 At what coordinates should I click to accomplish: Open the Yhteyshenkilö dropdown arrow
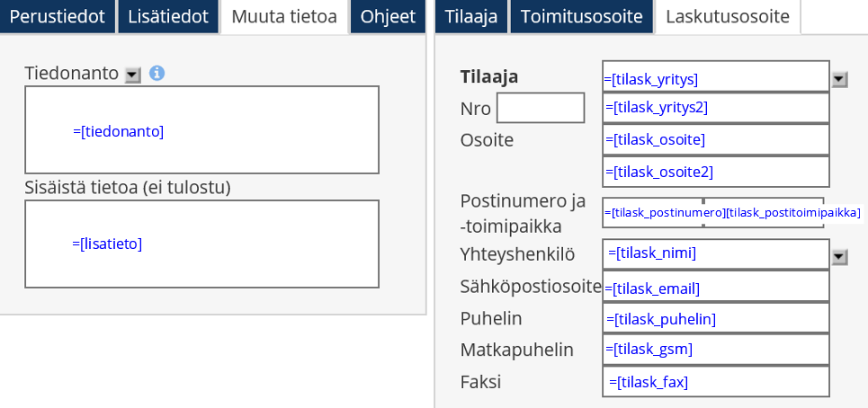pos(839,257)
